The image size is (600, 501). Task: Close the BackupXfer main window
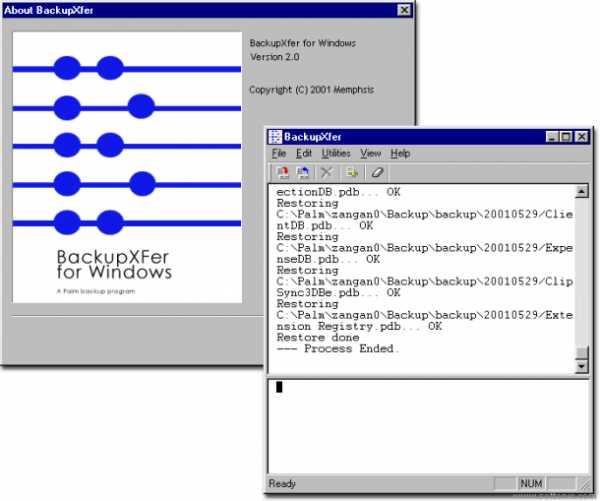[581, 137]
